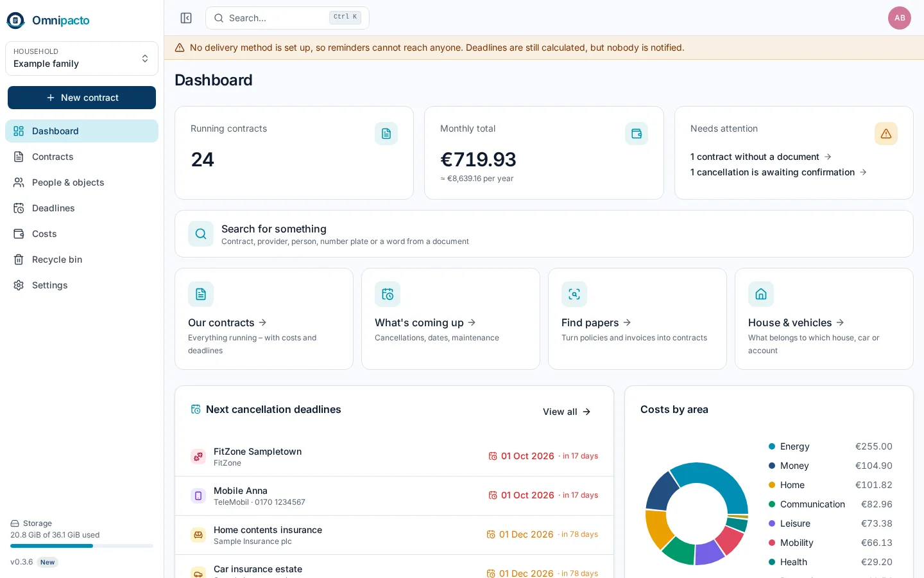This screenshot has width=924, height=578.
Task: Open People & objects page
Action: [x=81, y=182]
